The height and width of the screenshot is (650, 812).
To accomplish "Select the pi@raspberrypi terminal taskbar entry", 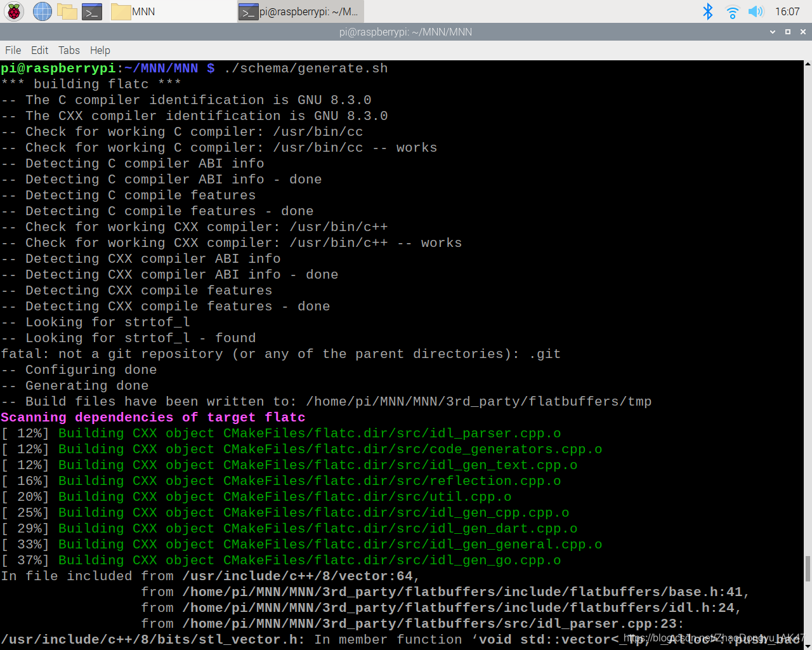I will [x=301, y=11].
